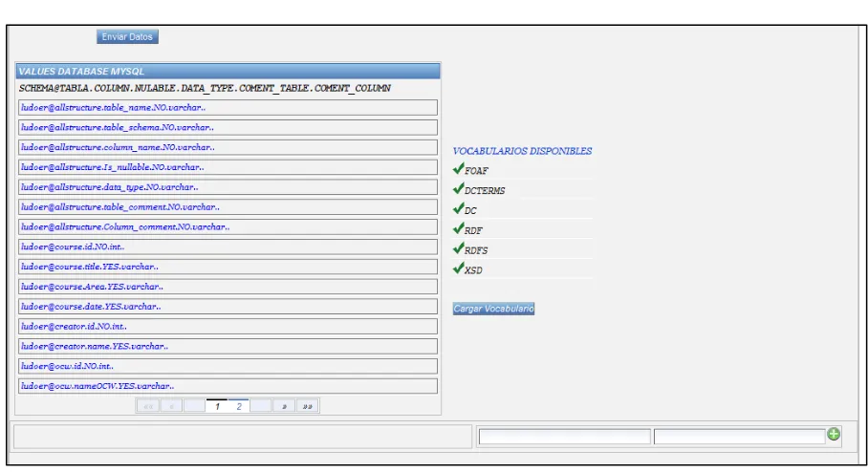This screenshot has width=868, height=472.
Task: Select row ludoer@allstructure.Is_nullable.NO.varchar
Action: click(228, 167)
